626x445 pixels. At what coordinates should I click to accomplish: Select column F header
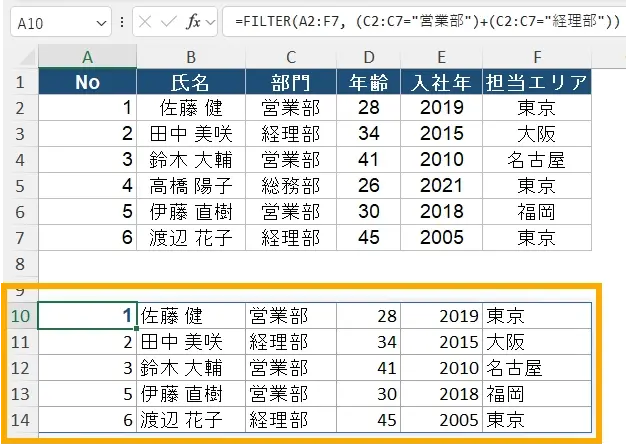[x=537, y=57]
